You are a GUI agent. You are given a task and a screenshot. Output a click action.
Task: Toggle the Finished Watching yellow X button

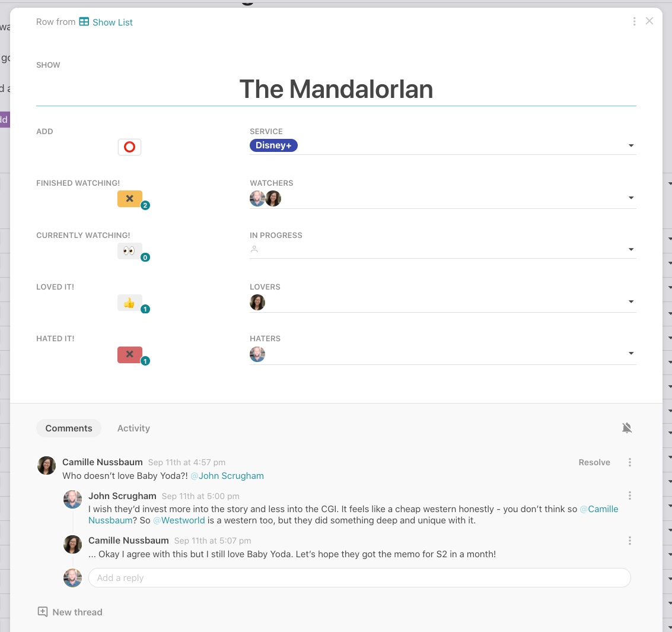pos(129,199)
